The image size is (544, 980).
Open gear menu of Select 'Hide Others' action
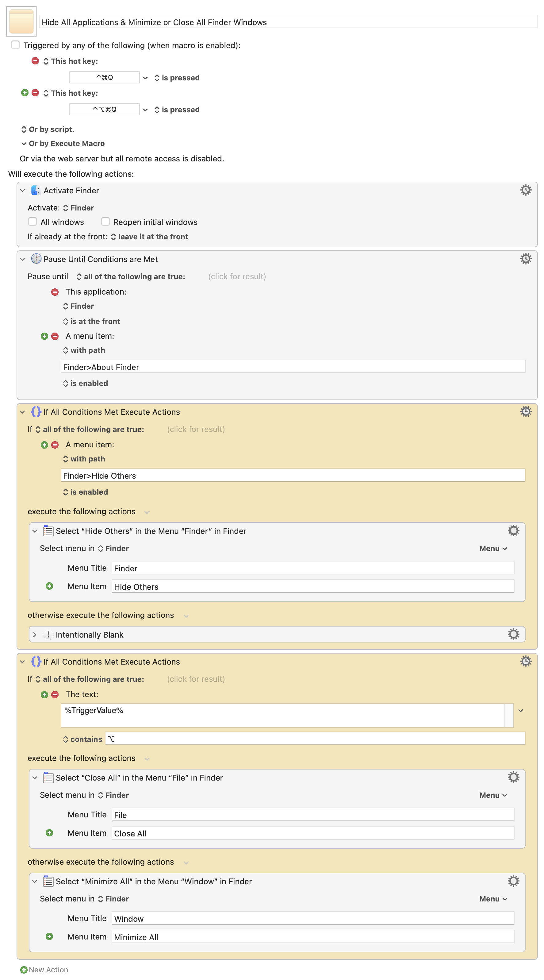point(513,530)
